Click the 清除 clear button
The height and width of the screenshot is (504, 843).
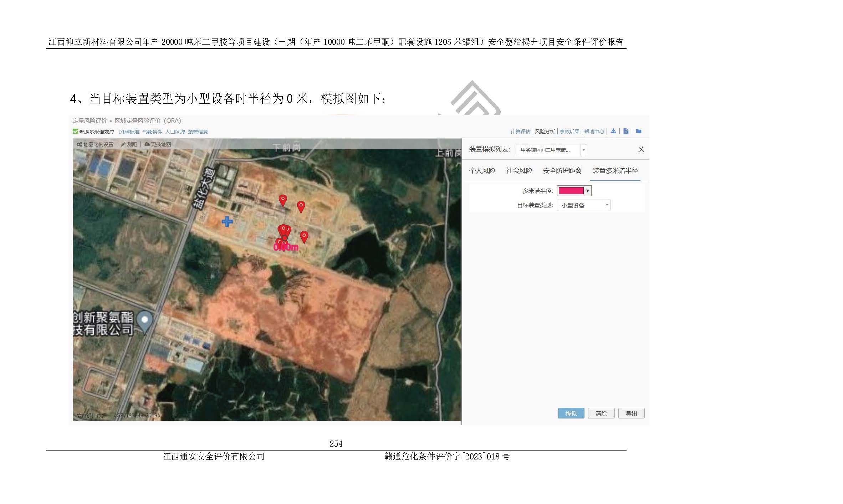click(x=601, y=413)
